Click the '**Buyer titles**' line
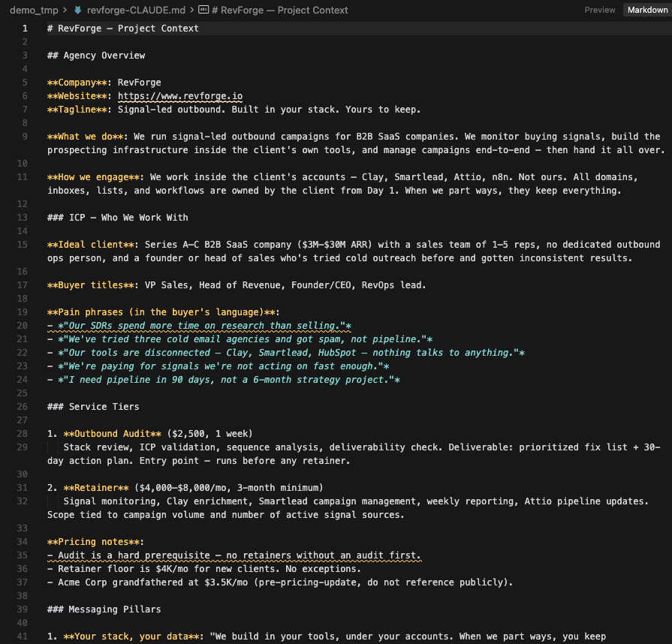Image resolution: width=672 pixels, height=644 pixels. point(237,285)
